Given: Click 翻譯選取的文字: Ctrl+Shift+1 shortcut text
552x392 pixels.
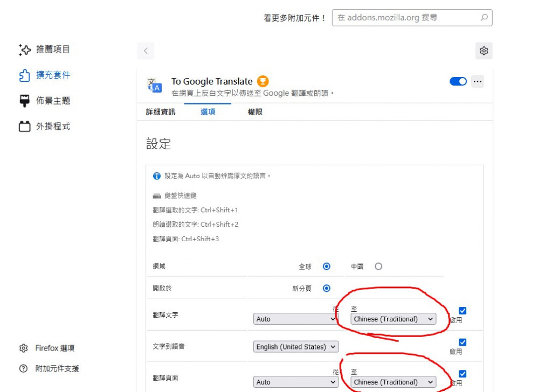Looking at the screenshot, I should coord(195,210).
